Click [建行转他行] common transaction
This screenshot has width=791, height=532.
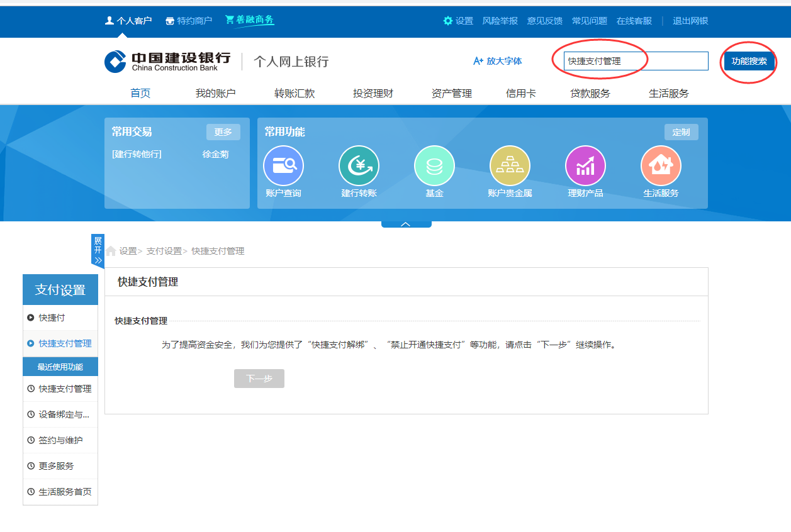pos(137,154)
